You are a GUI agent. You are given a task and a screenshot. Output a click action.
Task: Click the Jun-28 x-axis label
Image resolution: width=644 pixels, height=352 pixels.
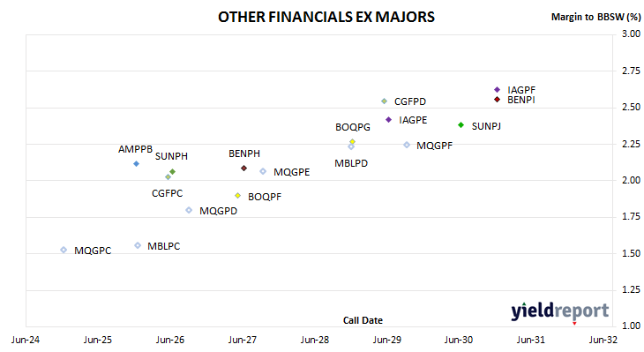(x=315, y=340)
